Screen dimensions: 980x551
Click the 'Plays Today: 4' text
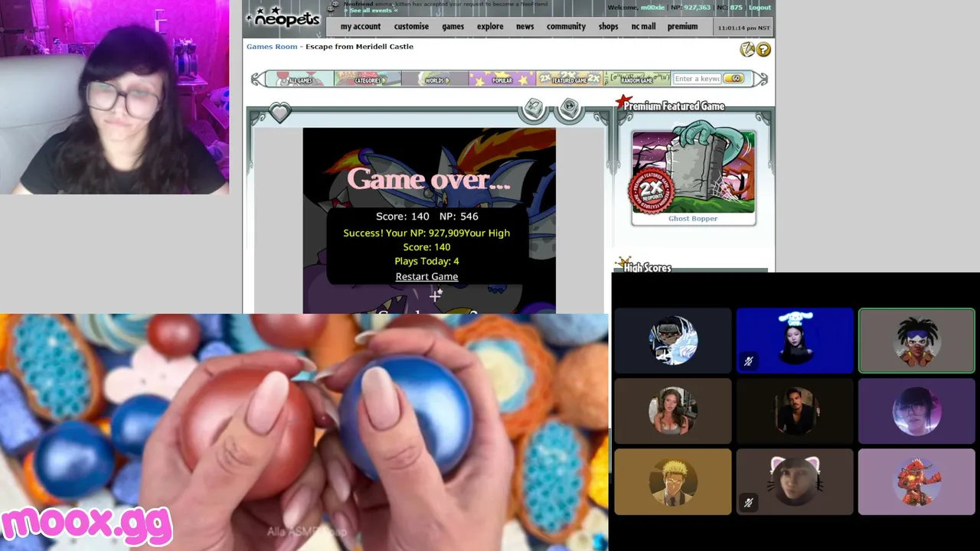click(x=426, y=261)
